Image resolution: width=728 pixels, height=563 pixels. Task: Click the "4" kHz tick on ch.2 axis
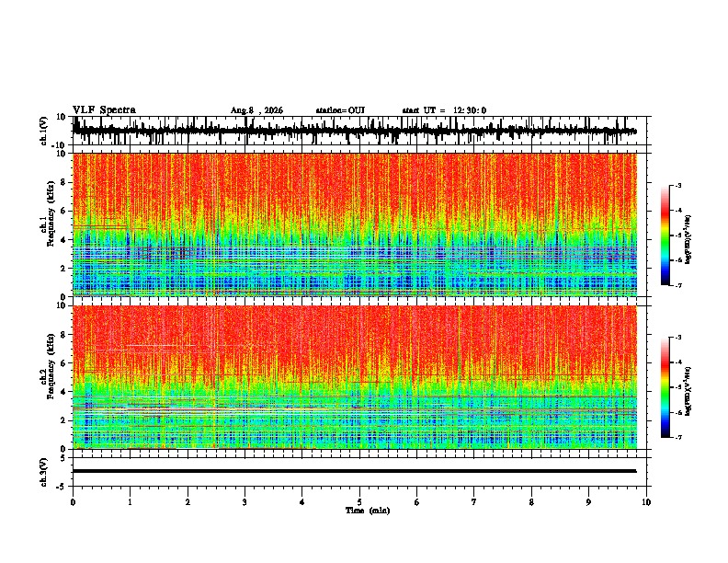coord(64,392)
